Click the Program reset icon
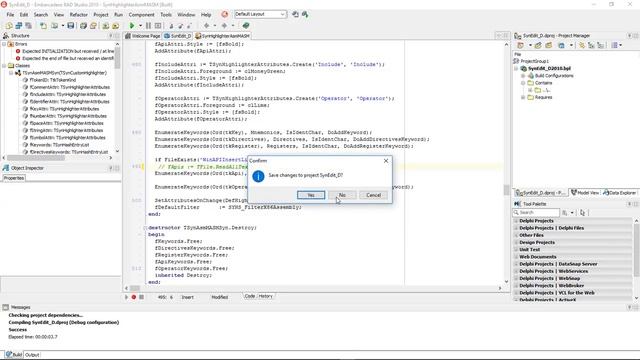The width and height of the screenshot is (640, 360). pos(158,26)
